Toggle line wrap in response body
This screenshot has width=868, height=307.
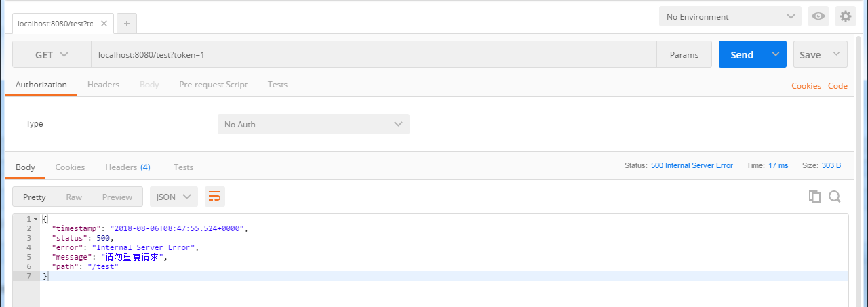[x=214, y=197]
